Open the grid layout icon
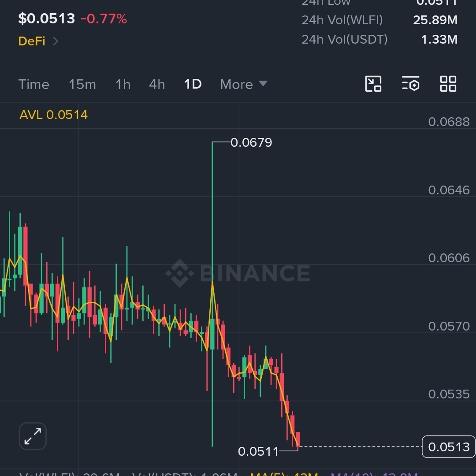Viewport: 476px width, 476px height. pos(448,84)
